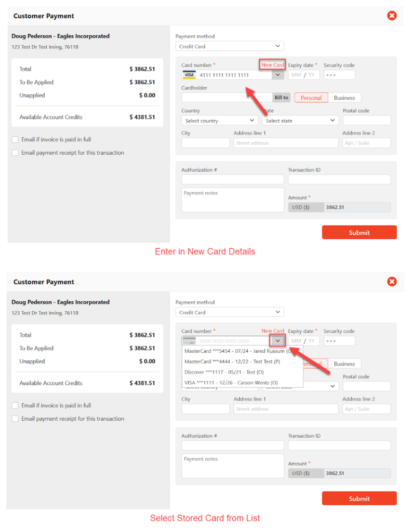Click the Bill to button in upper form
This screenshot has width=411, height=532.
[282, 98]
